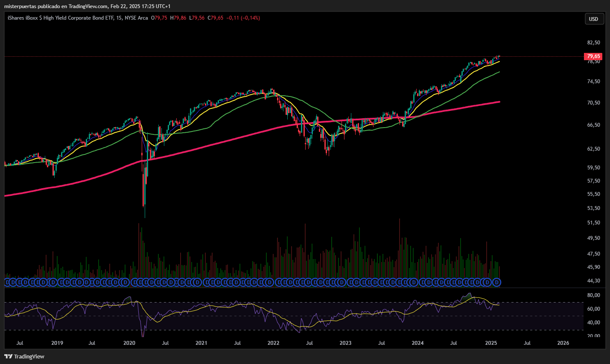Click the 62,50 price axis label
The width and height of the screenshot is (610, 364).
(x=594, y=149)
